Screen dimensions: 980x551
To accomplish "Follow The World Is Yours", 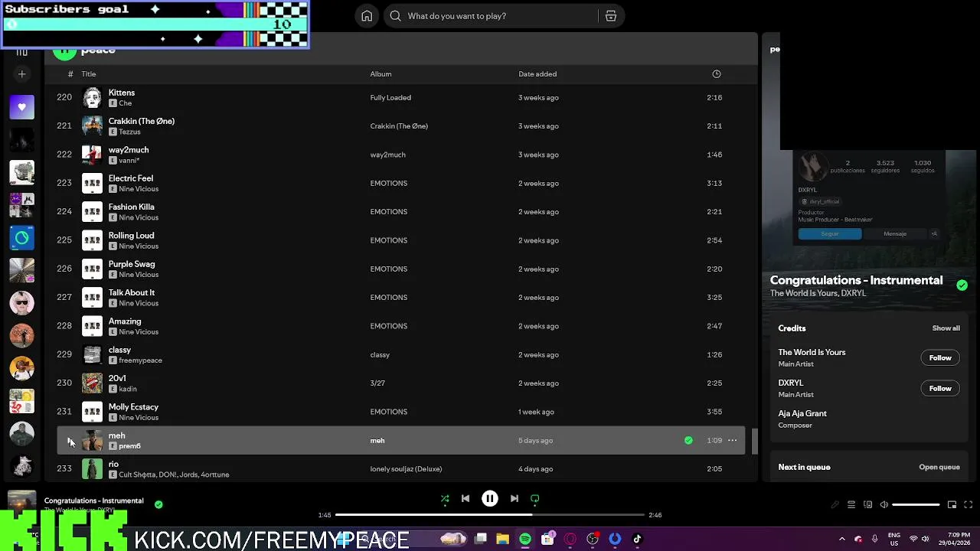I will tap(940, 358).
